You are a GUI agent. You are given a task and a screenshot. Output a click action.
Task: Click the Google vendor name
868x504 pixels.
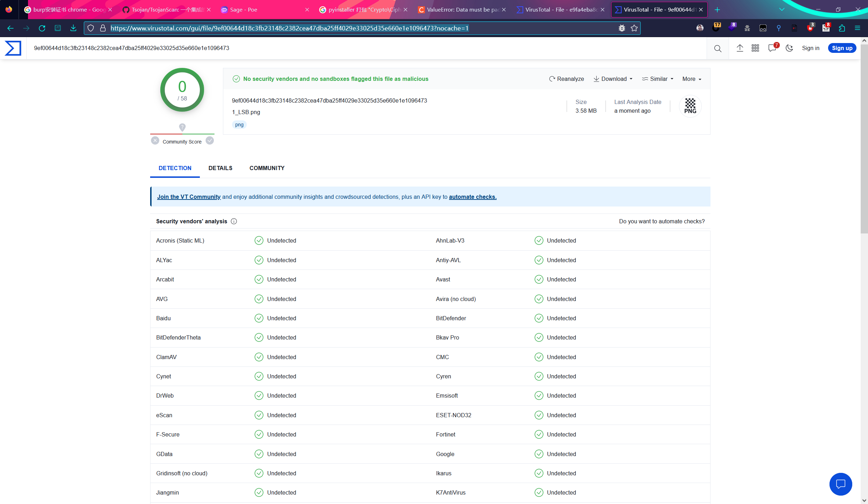coord(445,454)
